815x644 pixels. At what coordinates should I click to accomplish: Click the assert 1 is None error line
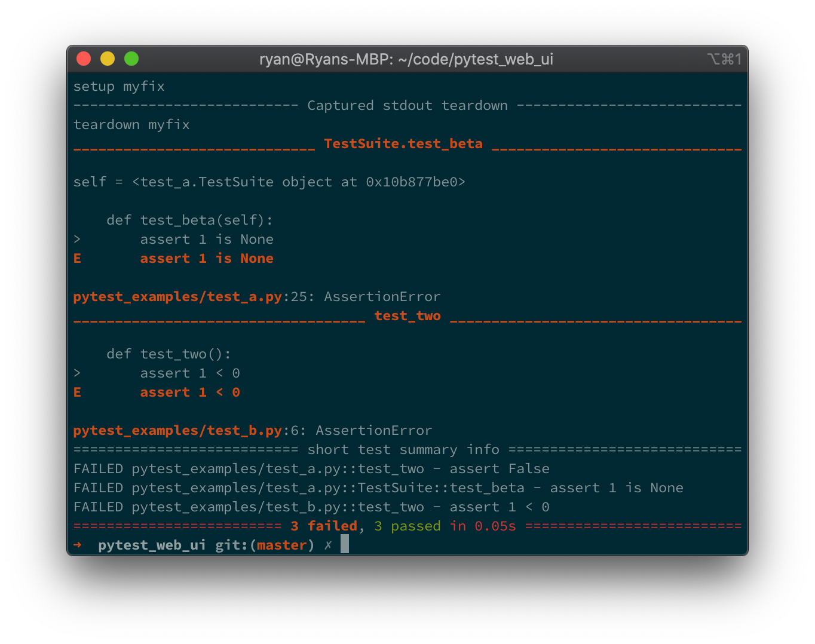pos(207,258)
